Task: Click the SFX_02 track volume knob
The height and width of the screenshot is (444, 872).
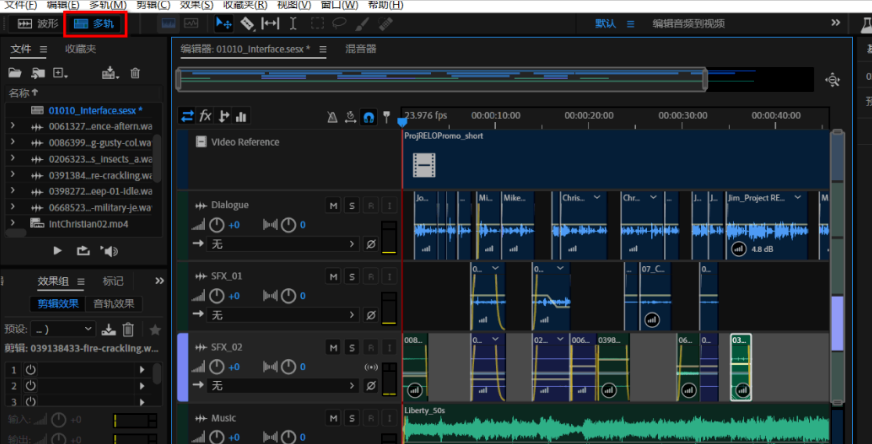Action: coord(216,367)
